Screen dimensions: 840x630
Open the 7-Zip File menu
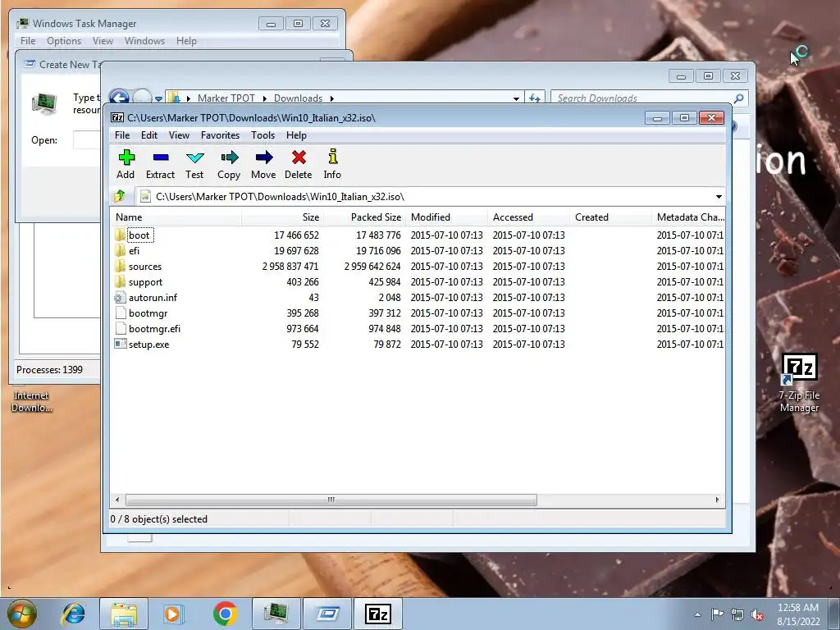pyautogui.click(x=122, y=135)
